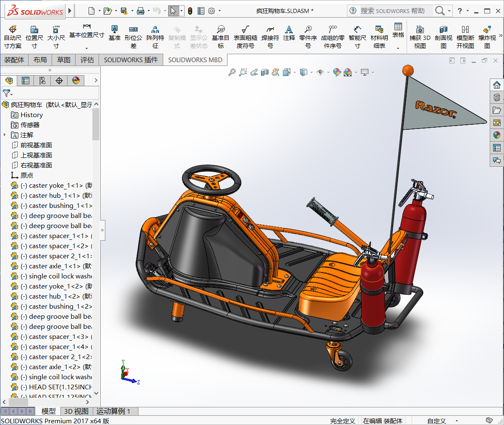Open the 3D 视图 bottom tab
The image size is (504, 425).
tap(76, 411)
